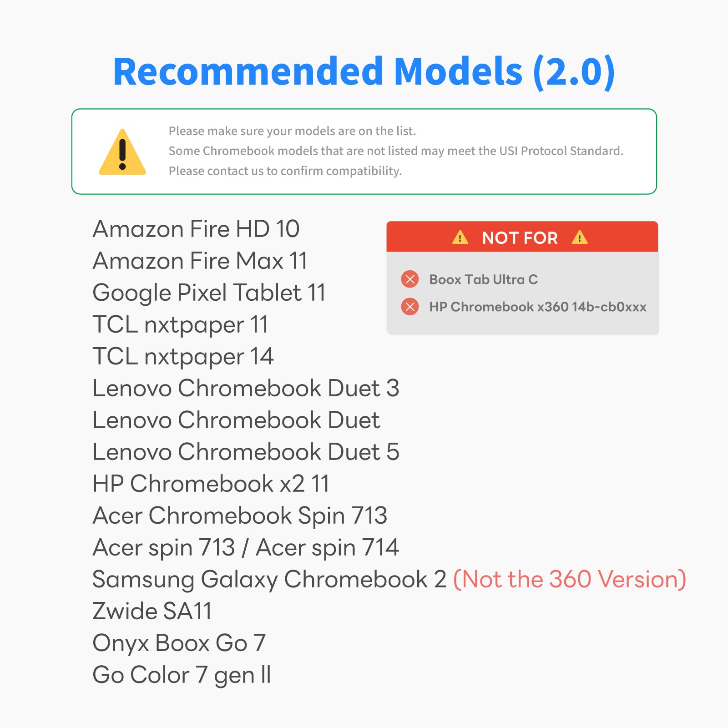
Task: Click Google Pixel Tablet 11 model name
Action: tap(209, 293)
